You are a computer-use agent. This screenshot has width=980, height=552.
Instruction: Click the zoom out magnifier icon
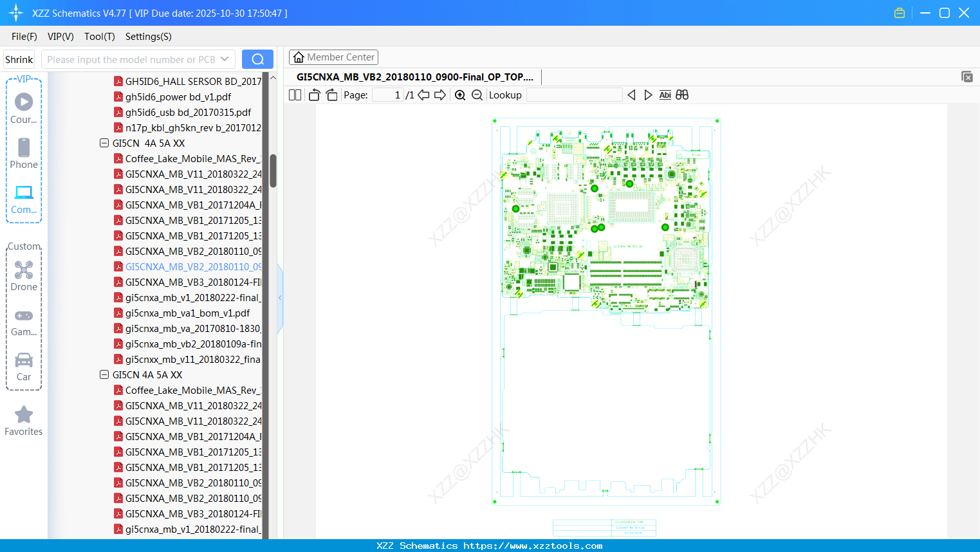coord(477,95)
